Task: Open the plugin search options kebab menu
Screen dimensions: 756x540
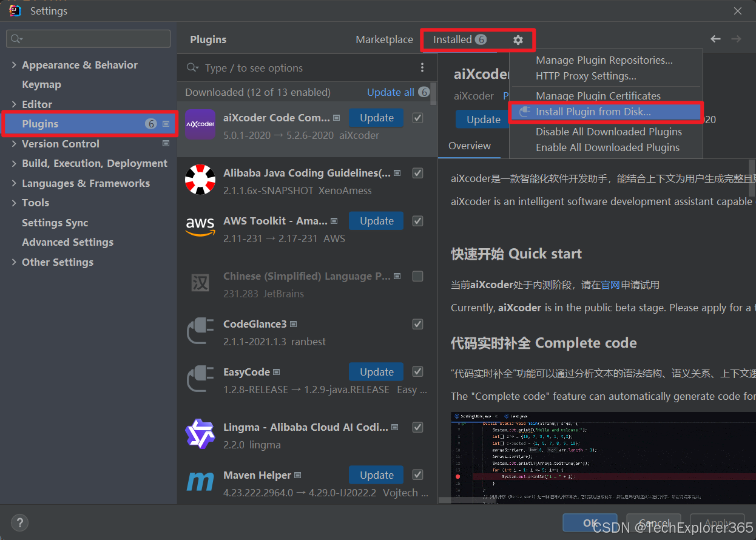Action: tap(423, 67)
